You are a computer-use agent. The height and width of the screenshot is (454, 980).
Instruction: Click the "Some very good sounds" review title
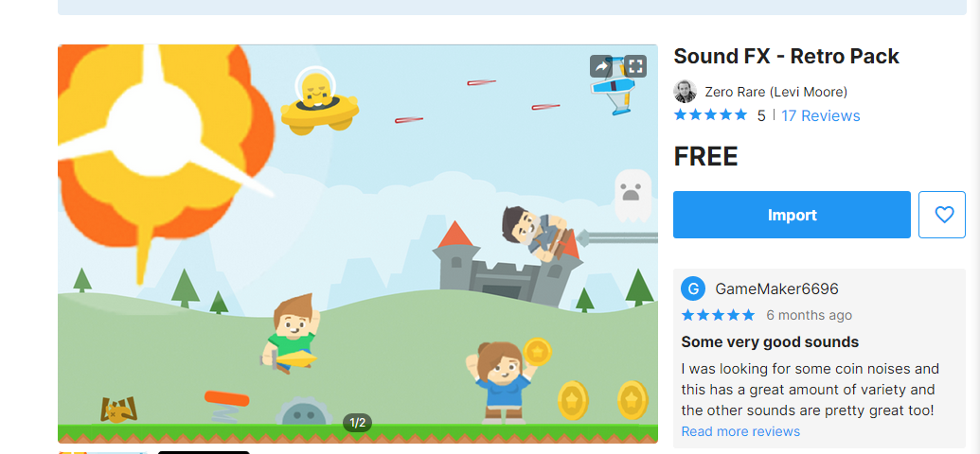[x=770, y=342]
